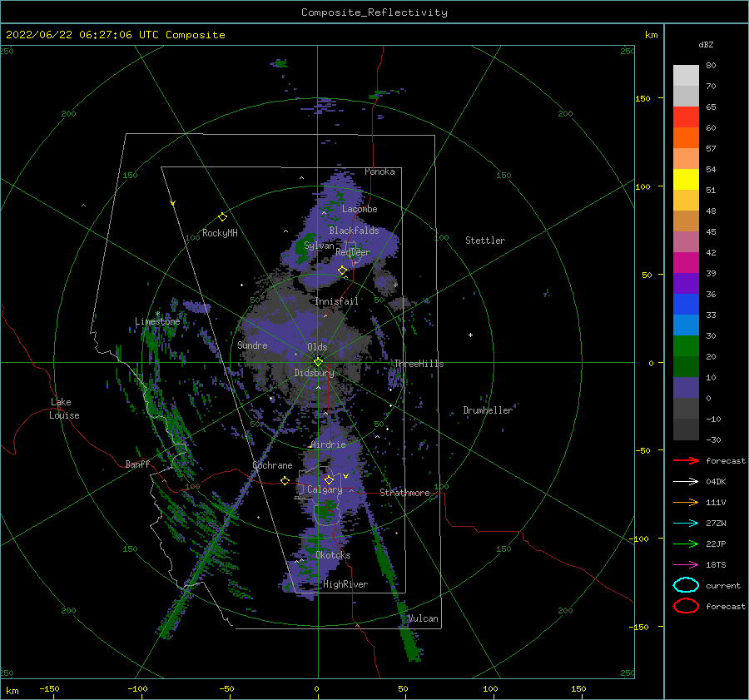Image resolution: width=749 pixels, height=700 pixels.
Task: Click the Limestone label
Action: 157,321
